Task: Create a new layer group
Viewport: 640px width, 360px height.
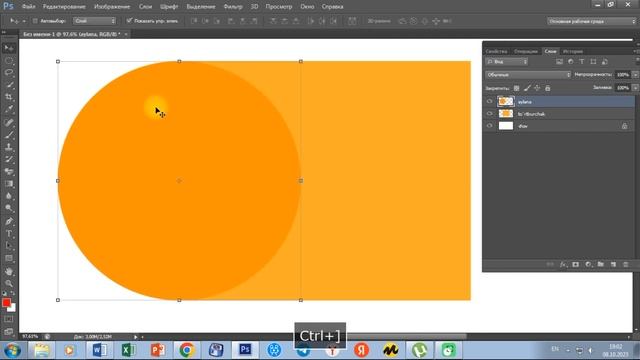Action: (x=600, y=264)
